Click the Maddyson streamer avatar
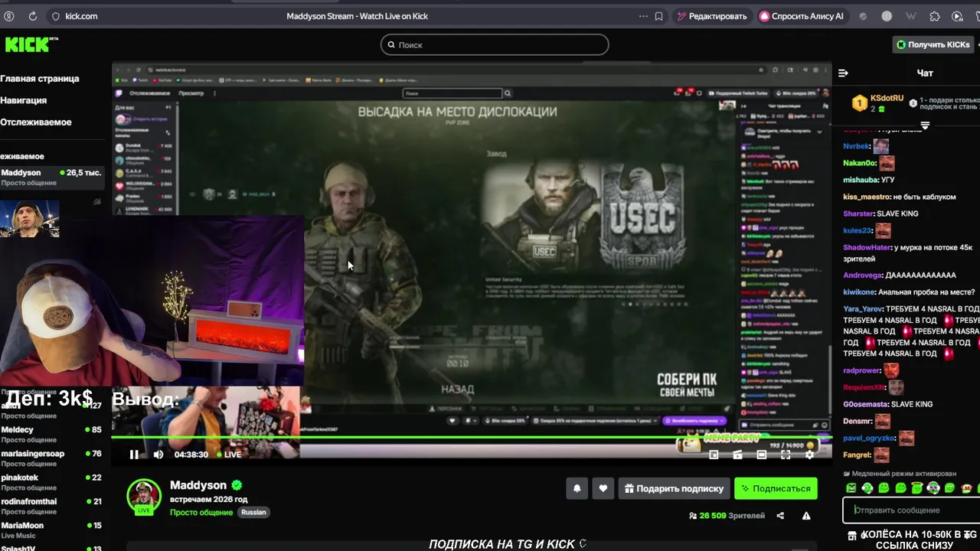980x551 pixels. pos(144,496)
